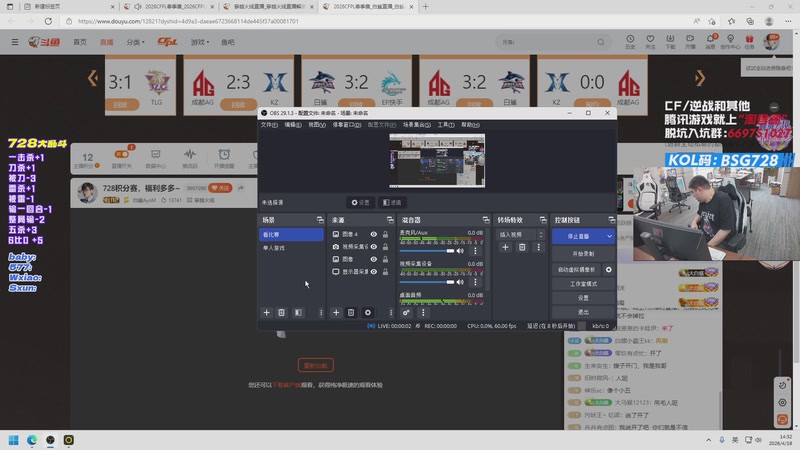The height and width of the screenshot is (450, 800).
Task: Show next match cards with right chevron
Action: [699, 79]
